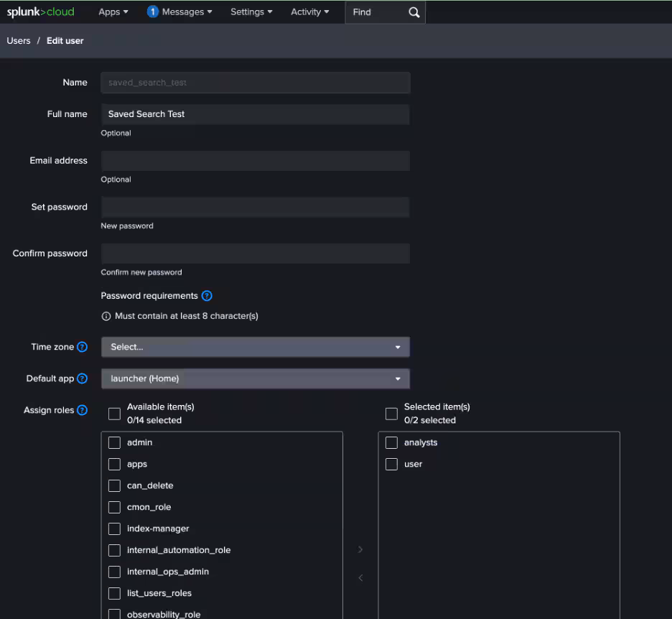Click the right arrow to add roles

(360, 549)
